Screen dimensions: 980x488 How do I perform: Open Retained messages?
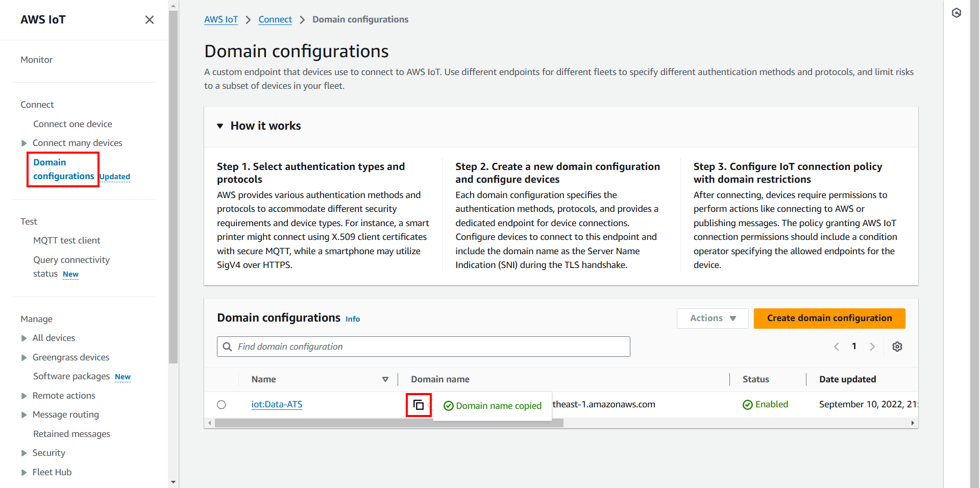71,434
